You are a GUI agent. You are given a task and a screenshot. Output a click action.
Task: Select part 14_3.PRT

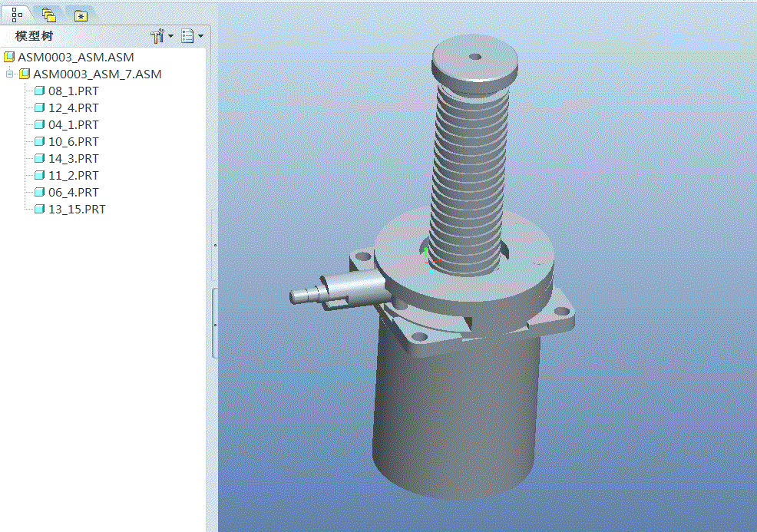[74, 158]
